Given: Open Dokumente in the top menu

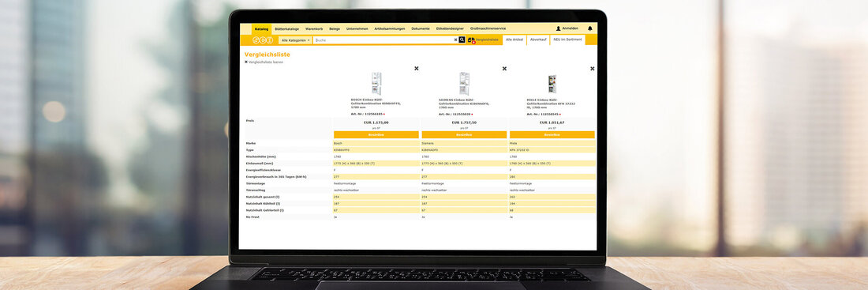Looking at the screenshot, I should (420, 28).
